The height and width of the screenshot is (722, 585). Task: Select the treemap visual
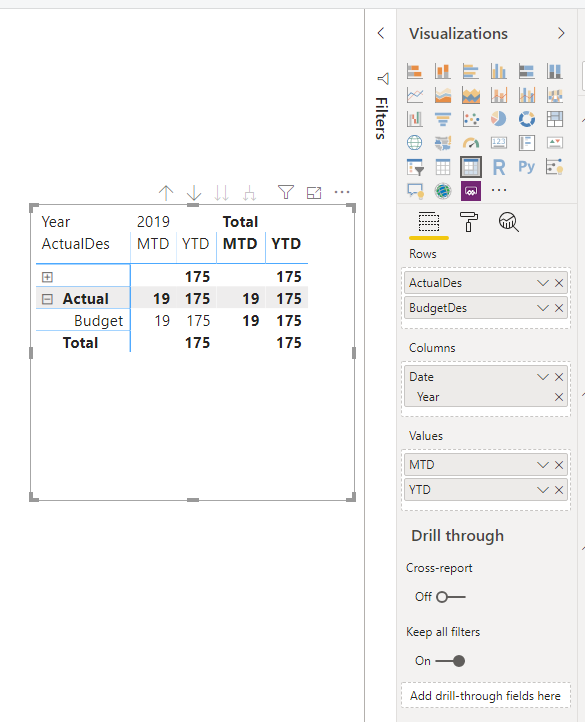click(555, 119)
